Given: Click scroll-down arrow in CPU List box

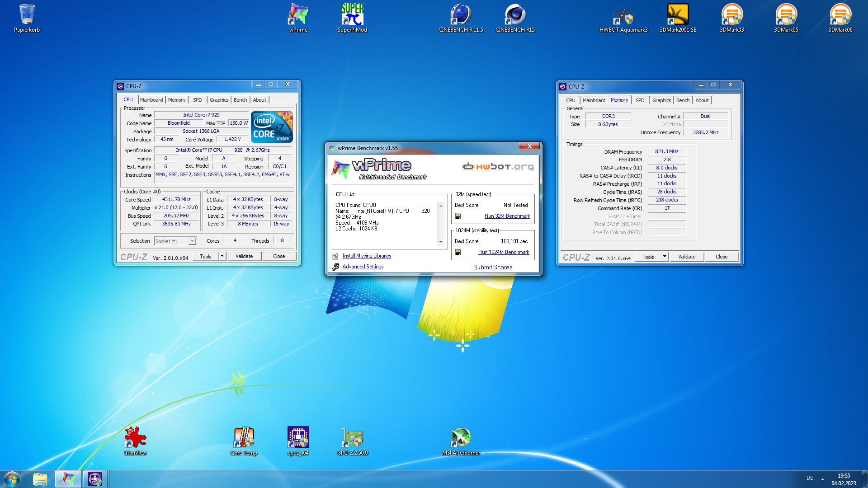Looking at the screenshot, I should (441, 242).
